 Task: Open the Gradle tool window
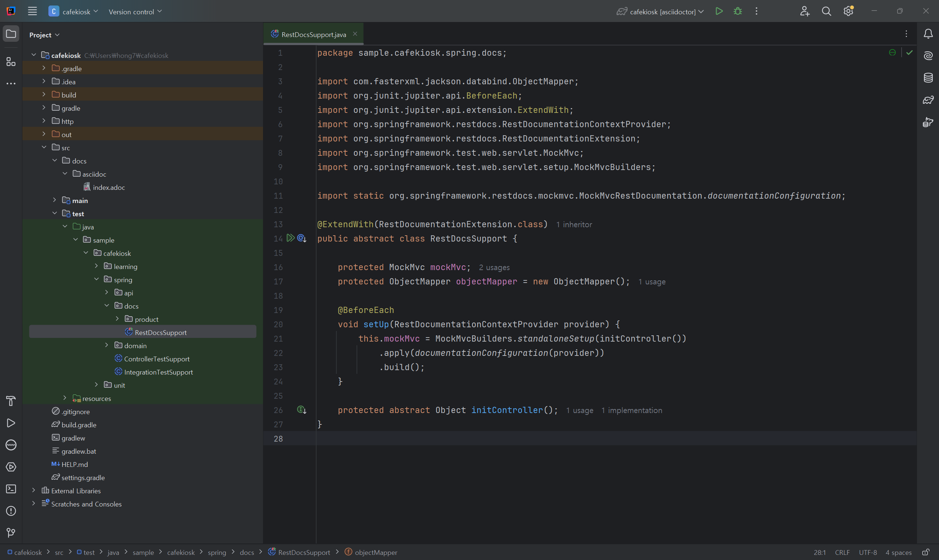[928, 100]
